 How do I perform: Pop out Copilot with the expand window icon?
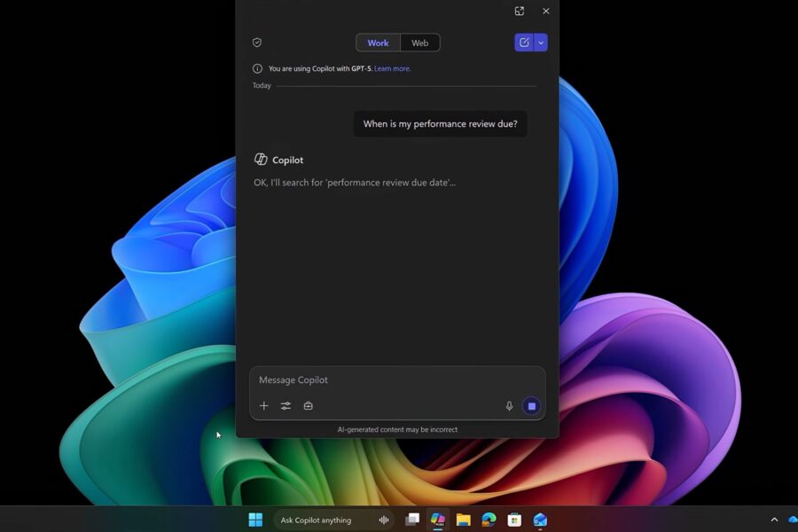coord(520,12)
